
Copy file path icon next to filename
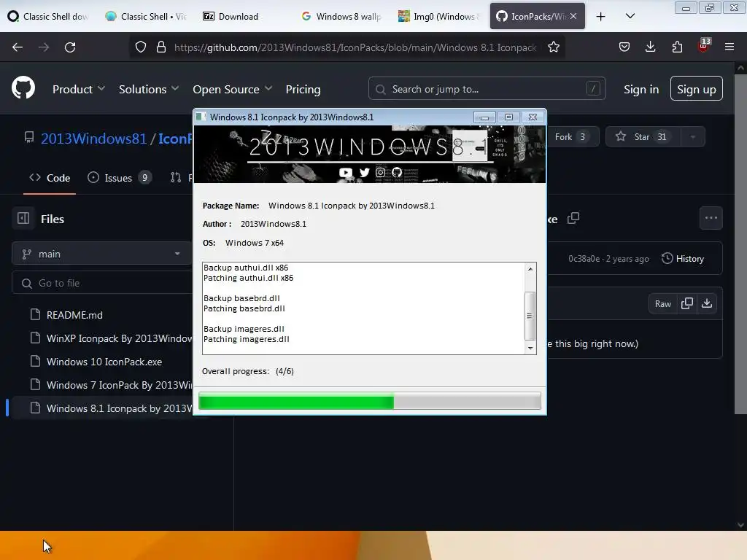click(573, 218)
